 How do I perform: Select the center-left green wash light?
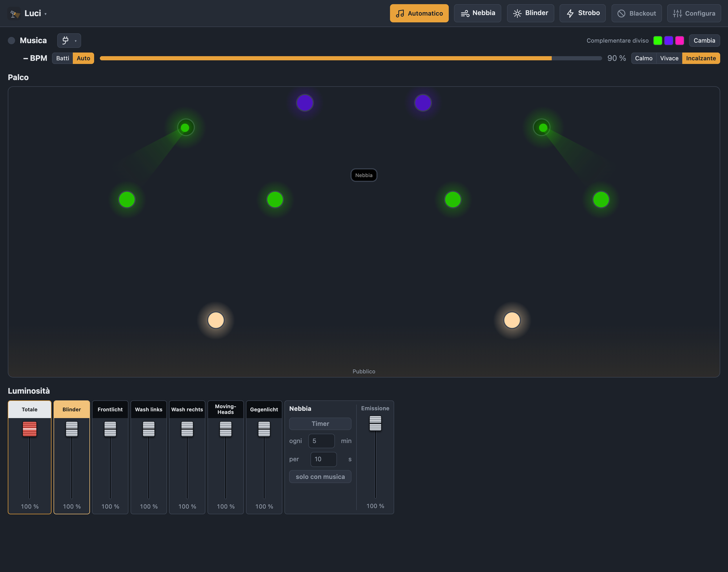coord(275,199)
